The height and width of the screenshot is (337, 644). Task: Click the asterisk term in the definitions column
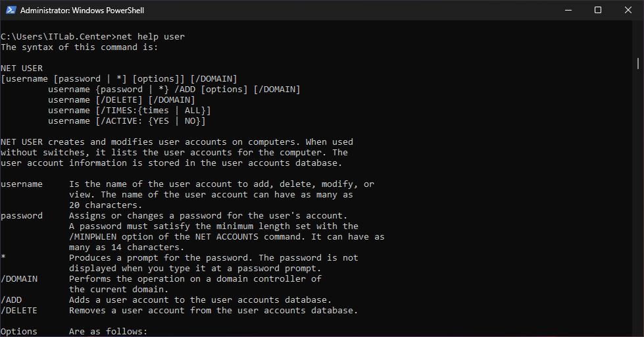pyautogui.click(x=3, y=258)
